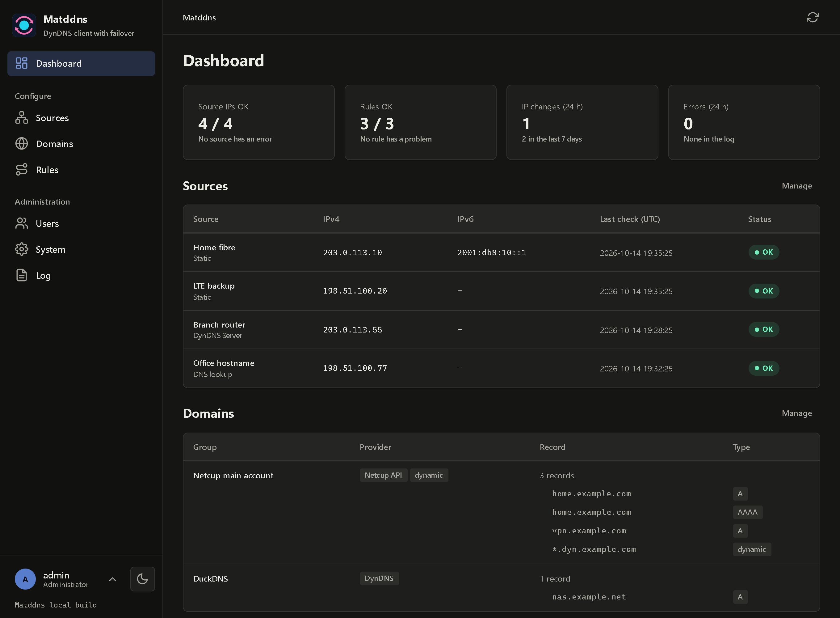Click the Errors (24 h) card

pos(744,122)
